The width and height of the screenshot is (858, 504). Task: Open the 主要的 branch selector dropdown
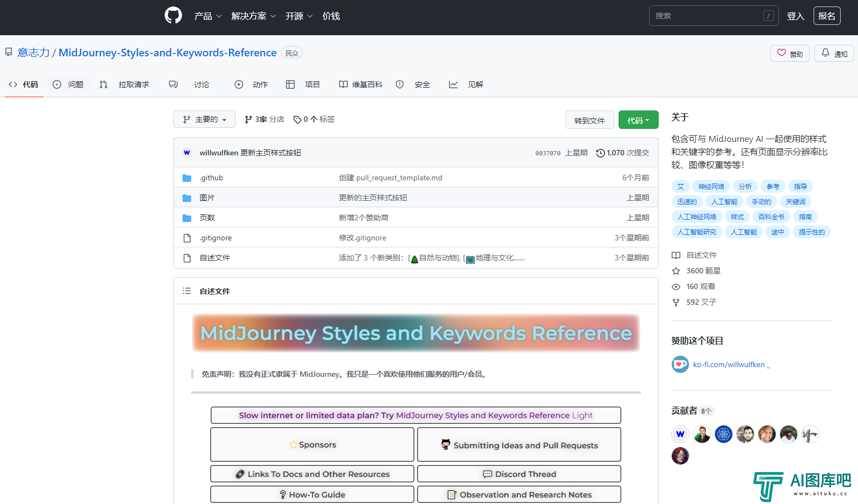(204, 119)
